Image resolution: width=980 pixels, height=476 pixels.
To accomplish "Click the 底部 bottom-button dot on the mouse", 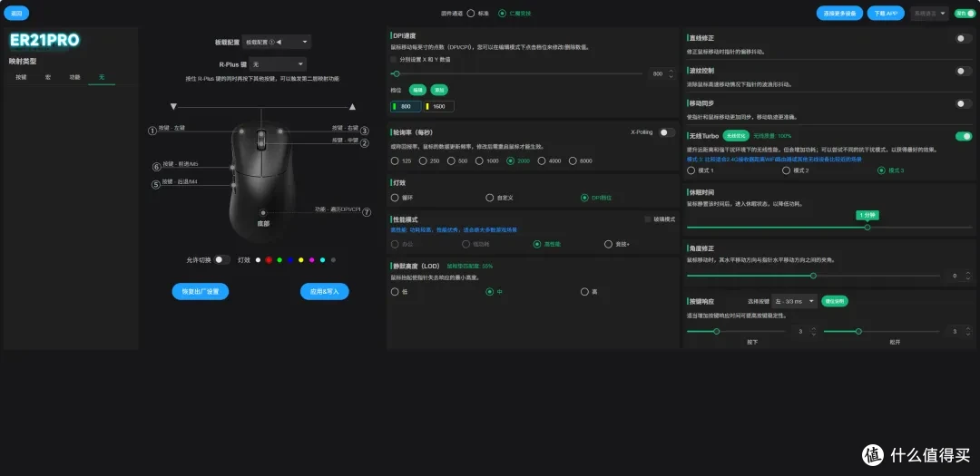I will [x=262, y=212].
